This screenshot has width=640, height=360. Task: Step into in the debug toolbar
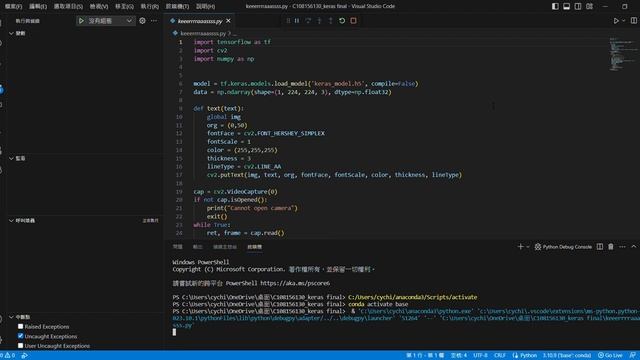pyautogui.click(x=319, y=20)
